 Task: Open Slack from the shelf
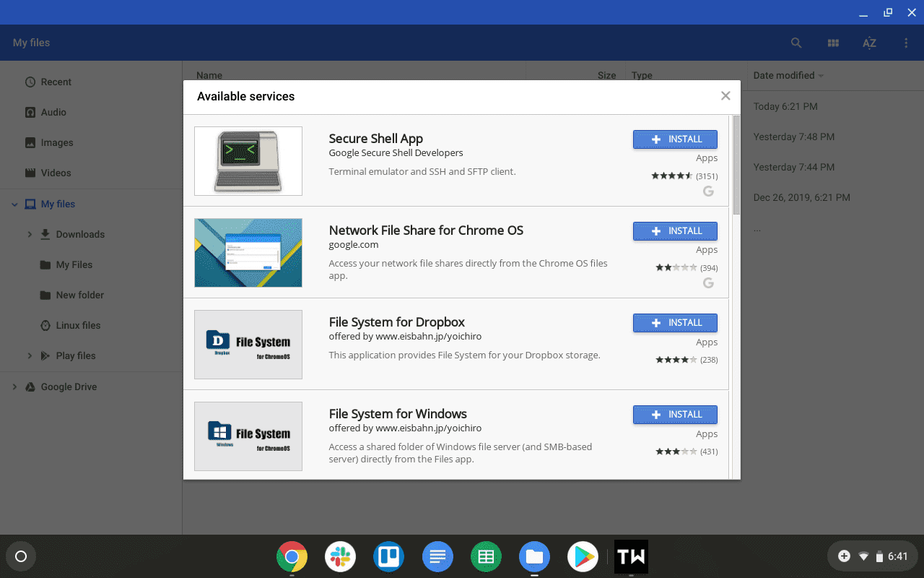point(340,556)
